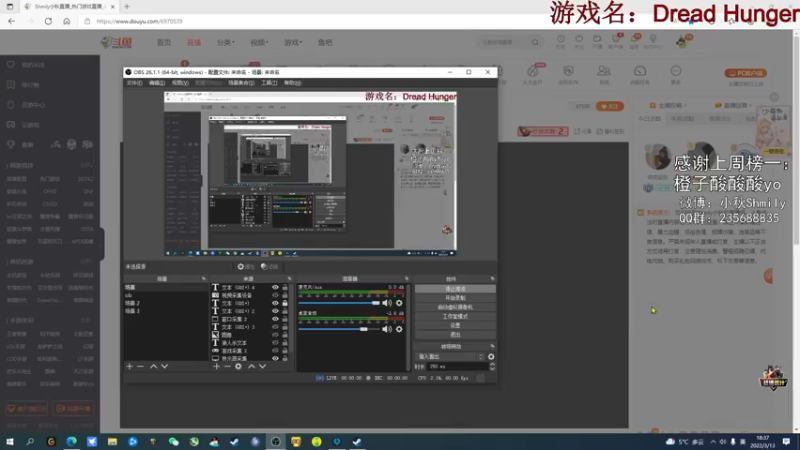Adjust the first mixer channel volume slider
800x450 pixels.
click(339, 303)
